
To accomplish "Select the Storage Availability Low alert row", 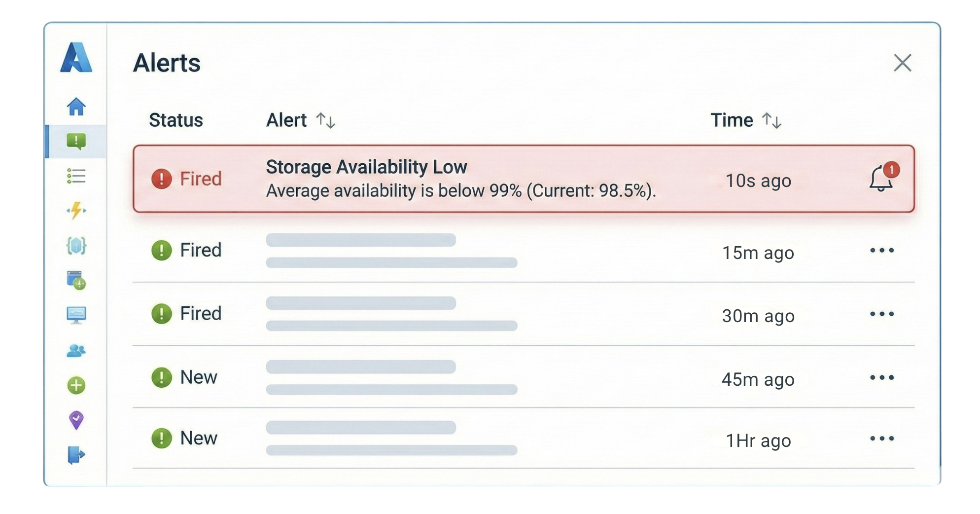I will coord(493,179).
